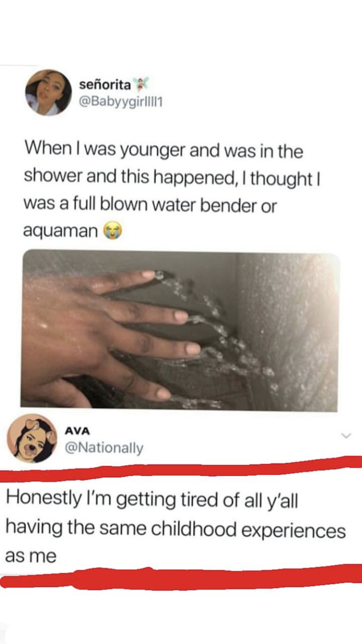Viewport: 362px width, 644px height.
Task: Expand the chevron menu on AVA's tweet
Action: pos(346,436)
